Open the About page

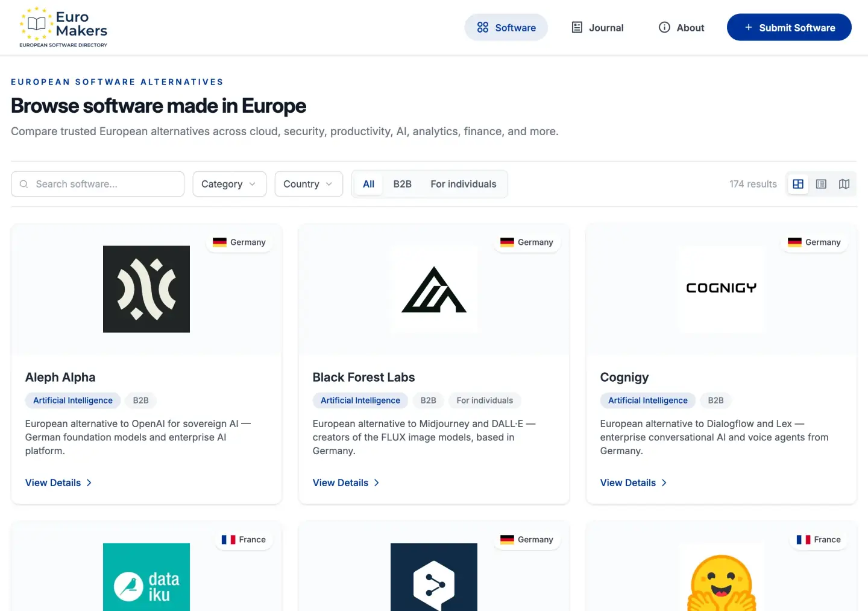pyautogui.click(x=682, y=28)
